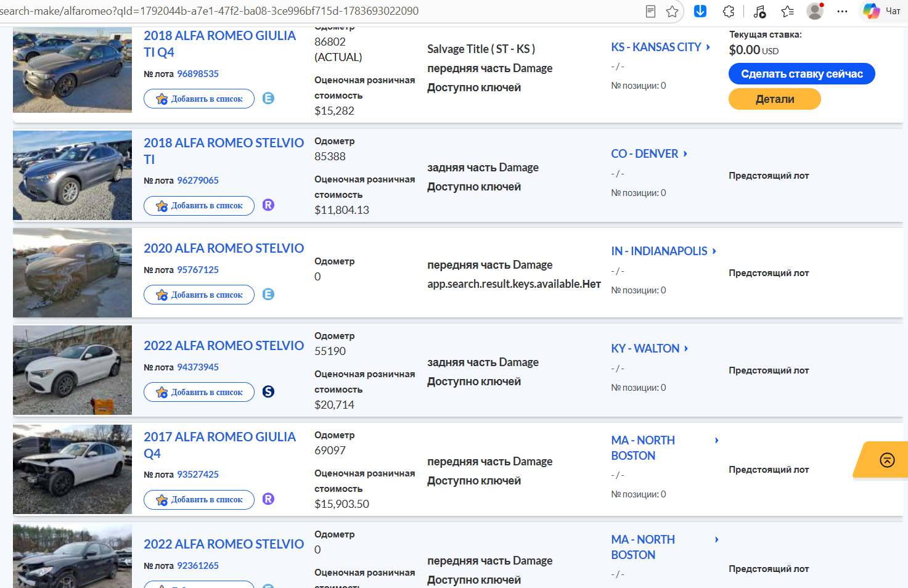This screenshot has width=908, height=588.
Task: Select the current bid amount $0.00 USD
Action: pyautogui.click(x=753, y=50)
